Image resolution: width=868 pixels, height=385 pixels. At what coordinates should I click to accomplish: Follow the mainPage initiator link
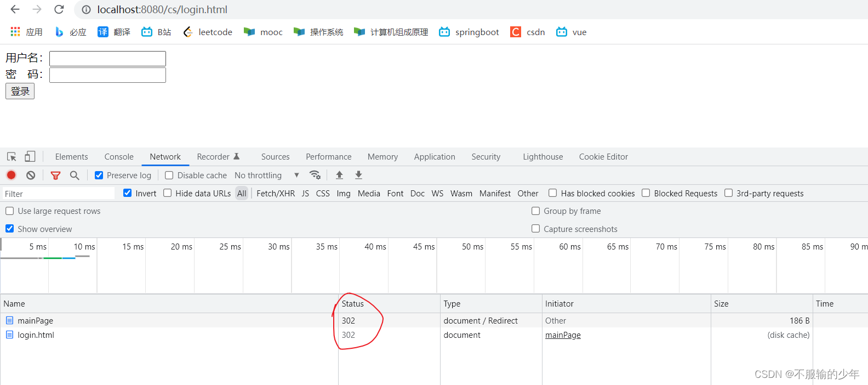point(563,335)
